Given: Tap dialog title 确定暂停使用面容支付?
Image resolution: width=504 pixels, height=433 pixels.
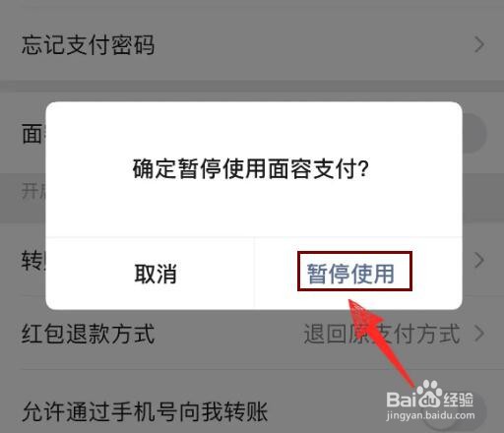Looking at the screenshot, I should click(251, 168).
